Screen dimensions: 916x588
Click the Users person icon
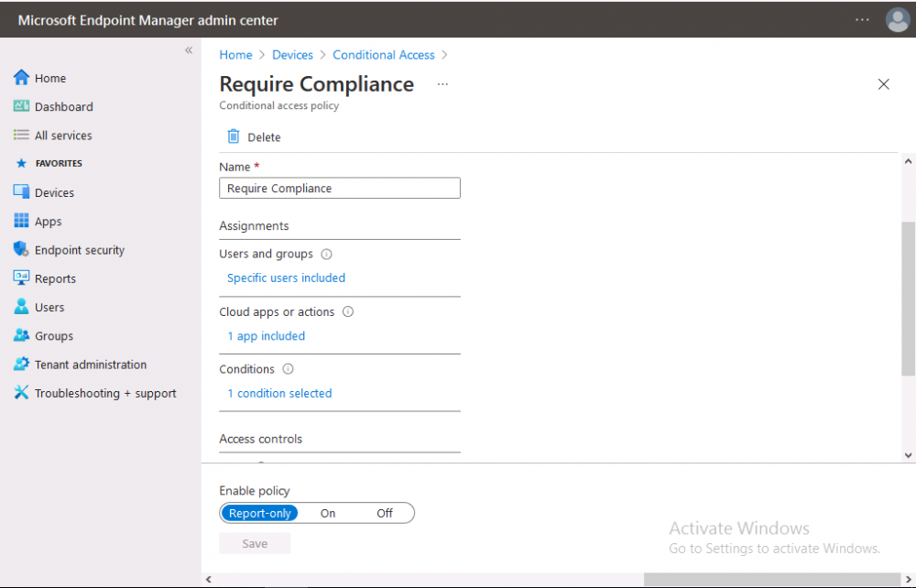pyautogui.click(x=21, y=307)
